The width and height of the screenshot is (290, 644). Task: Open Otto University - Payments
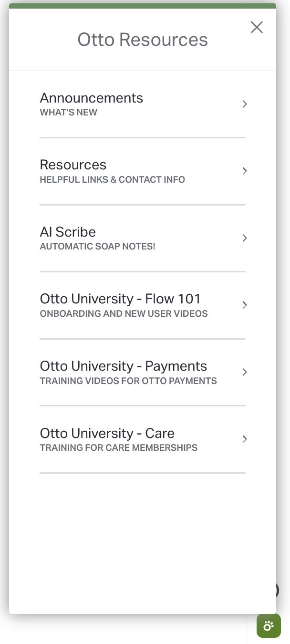pos(143,373)
